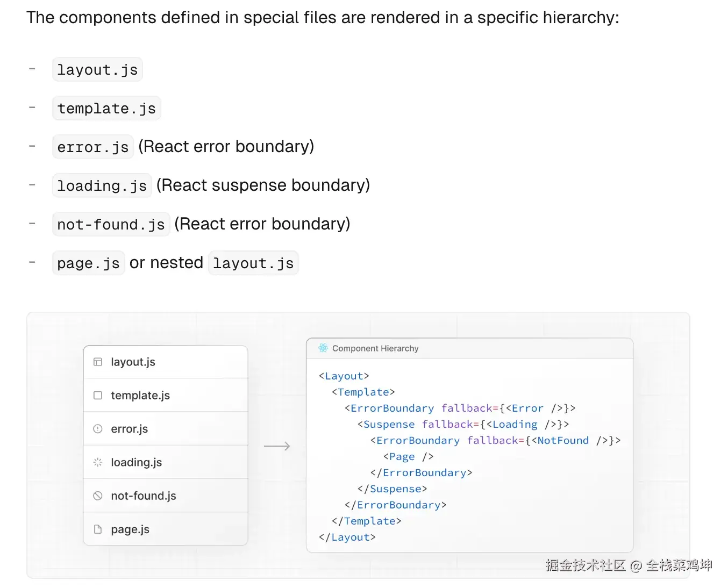The width and height of the screenshot is (728, 588).
Task: Select the layout.js row in file list
Action: 166,362
